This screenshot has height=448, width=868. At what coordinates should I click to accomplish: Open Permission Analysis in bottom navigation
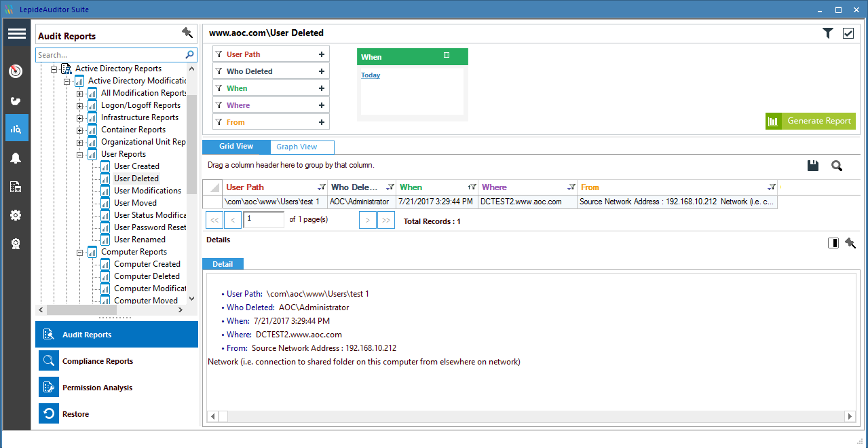point(117,388)
